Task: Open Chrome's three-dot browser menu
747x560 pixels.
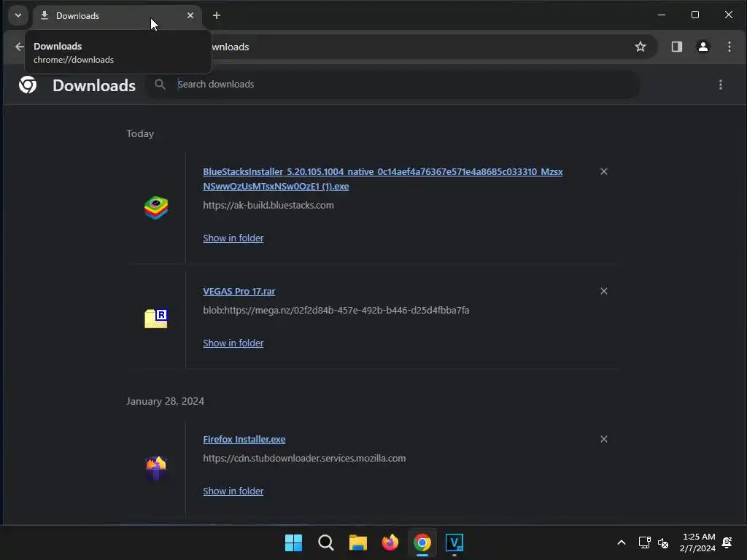Action: pyautogui.click(x=729, y=47)
